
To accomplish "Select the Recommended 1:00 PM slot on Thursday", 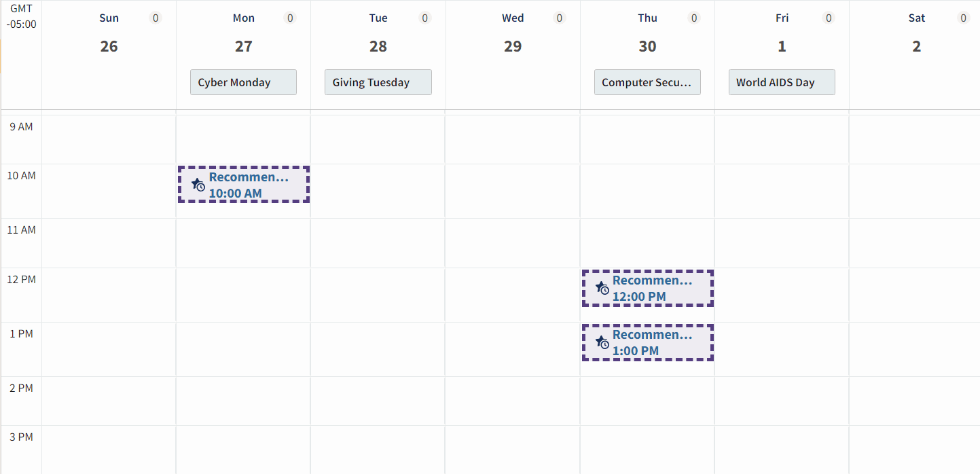I will 647,342.
